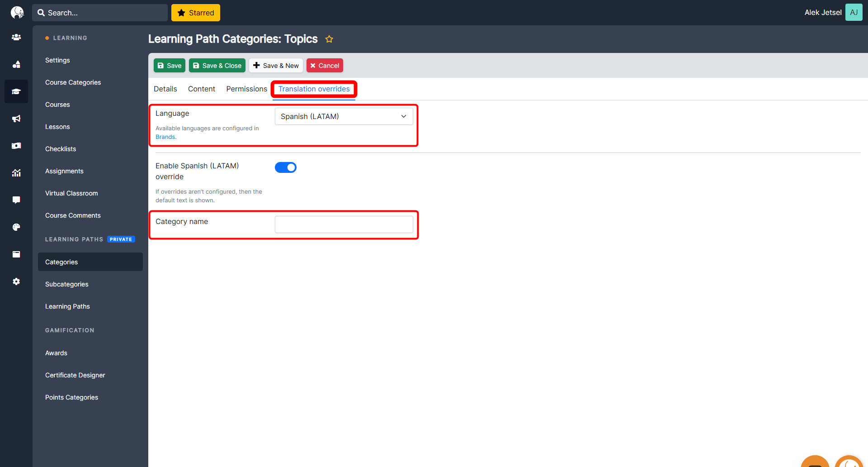Open Certificate Designer in sidebar
The image size is (868, 467).
pyautogui.click(x=75, y=375)
